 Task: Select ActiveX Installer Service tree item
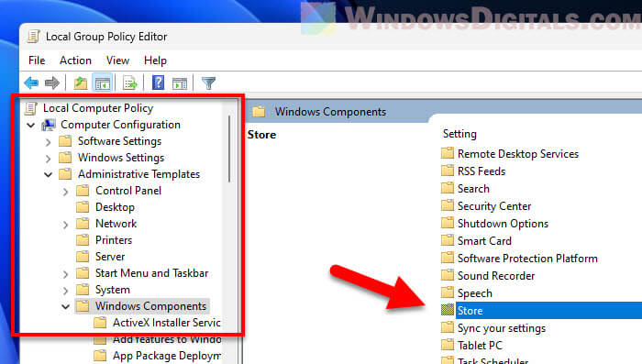(167, 323)
